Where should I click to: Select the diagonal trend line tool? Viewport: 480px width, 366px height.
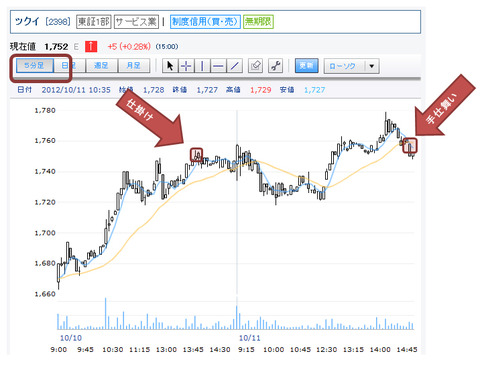click(234, 66)
